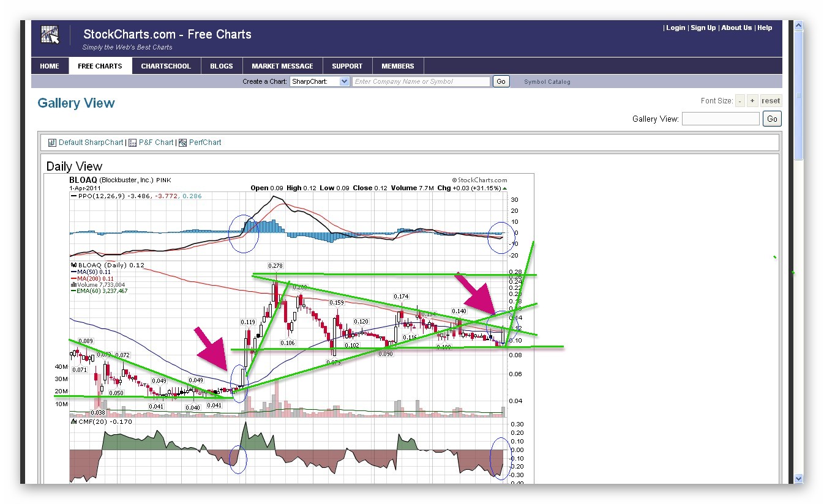
Task: Select the FREE CHARTS tab
Action: tap(100, 66)
